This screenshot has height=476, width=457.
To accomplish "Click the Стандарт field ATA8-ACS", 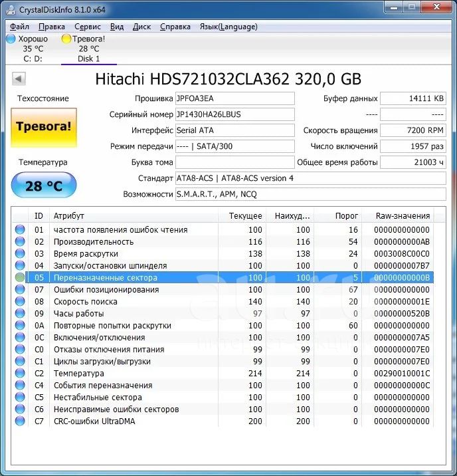I will (x=310, y=178).
